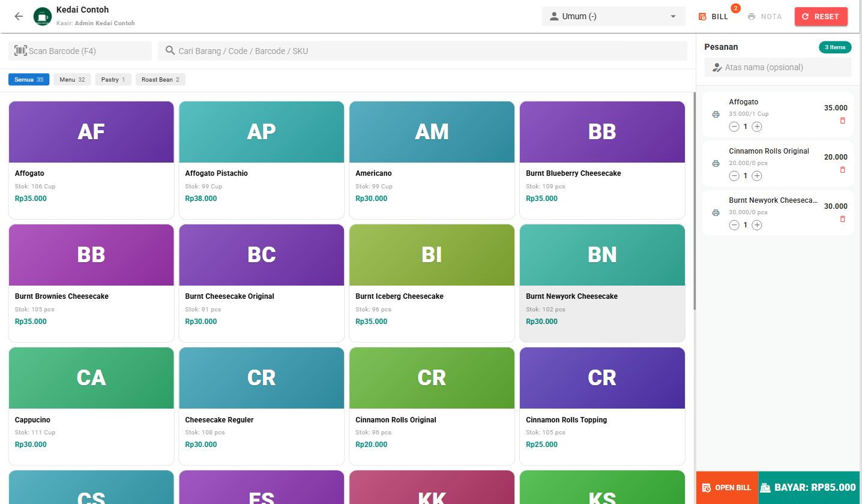This screenshot has height=504, width=862.
Task: Click the Atas nama customer name field
Action: click(x=778, y=67)
